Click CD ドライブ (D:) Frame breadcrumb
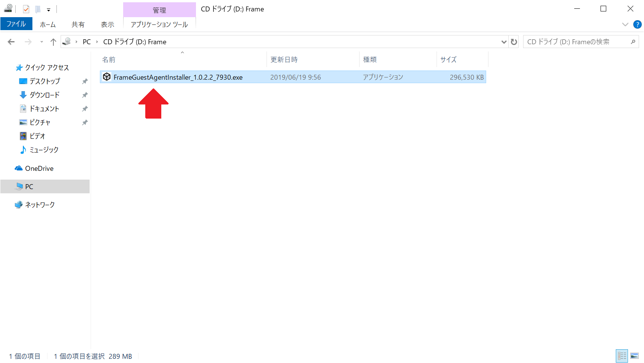Image resolution: width=644 pixels, height=363 pixels. [135, 42]
